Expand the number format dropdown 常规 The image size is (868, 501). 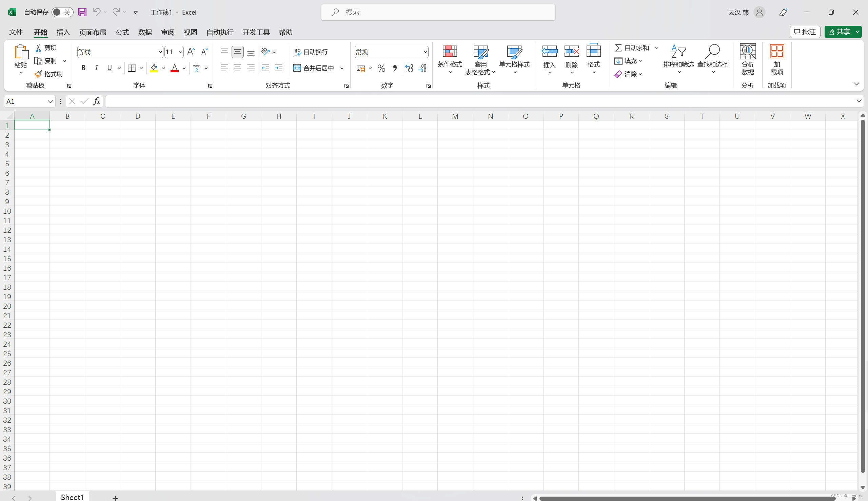pyautogui.click(x=425, y=52)
